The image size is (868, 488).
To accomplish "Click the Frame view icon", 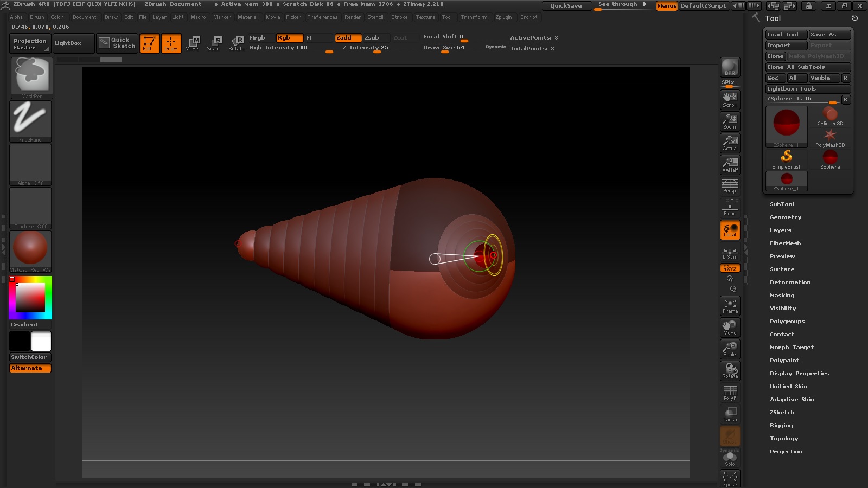I will pos(730,306).
